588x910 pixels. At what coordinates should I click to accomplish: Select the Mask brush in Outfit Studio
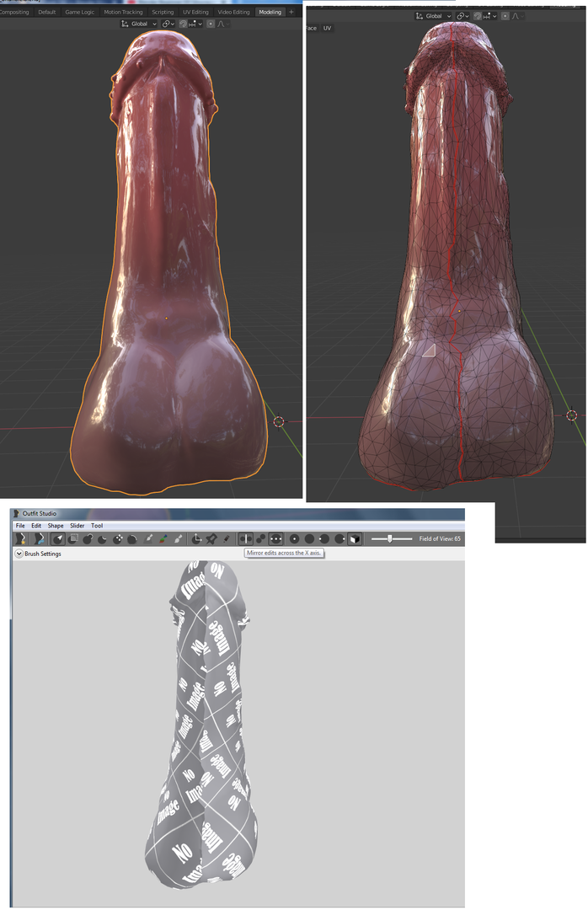(x=72, y=539)
